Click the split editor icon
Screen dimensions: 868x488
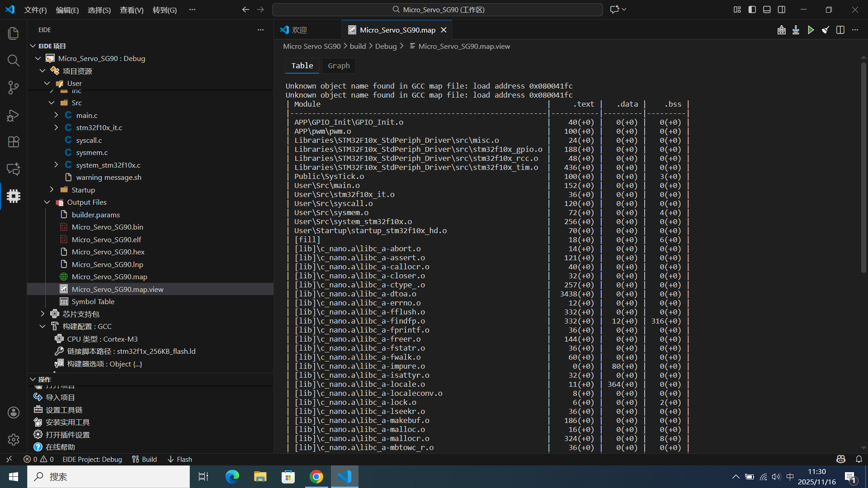(840, 30)
